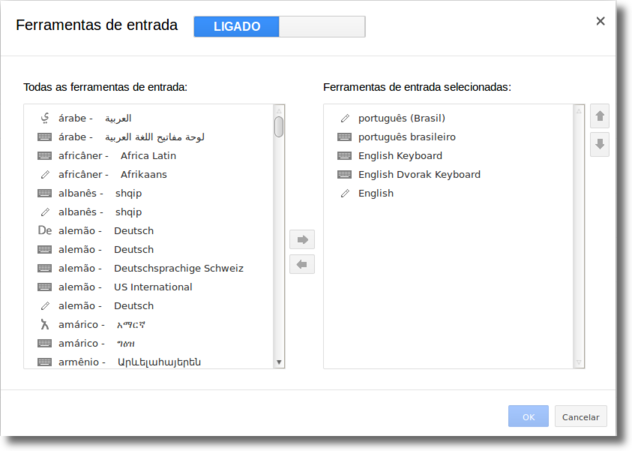632x451 pixels.
Task: Move selected input tool up with arrow
Action: click(x=600, y=116)
